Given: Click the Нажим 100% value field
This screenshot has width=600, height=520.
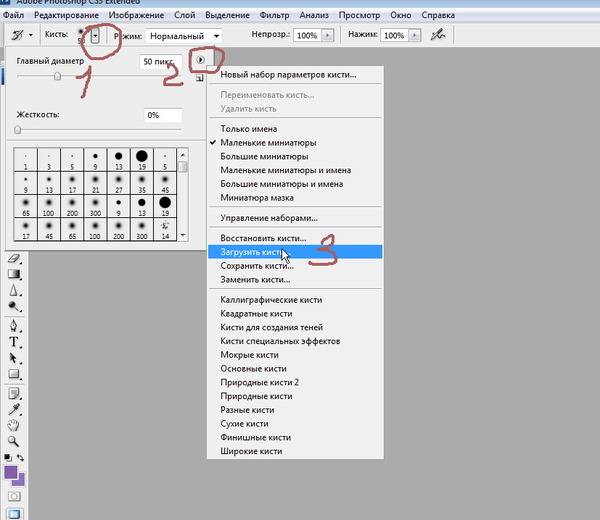Looking at the screenshot, I should [395, 35].
